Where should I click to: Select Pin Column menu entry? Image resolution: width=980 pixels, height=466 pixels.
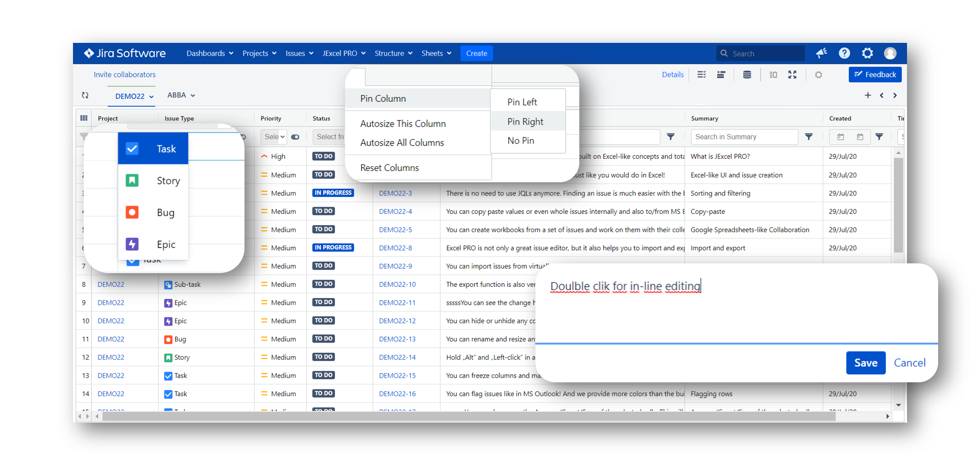pyautogui.click(x=418, y=99)
